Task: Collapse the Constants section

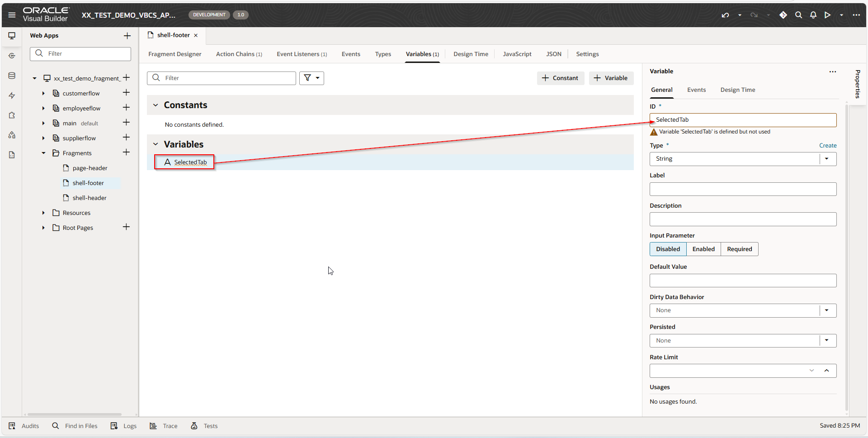Action: pyautogui.click(x=156, y=105)
